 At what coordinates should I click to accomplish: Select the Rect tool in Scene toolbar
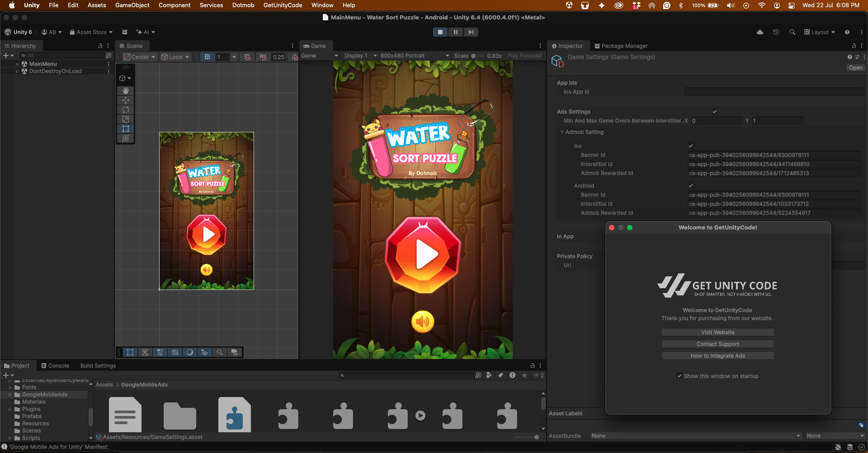point(126,129)
